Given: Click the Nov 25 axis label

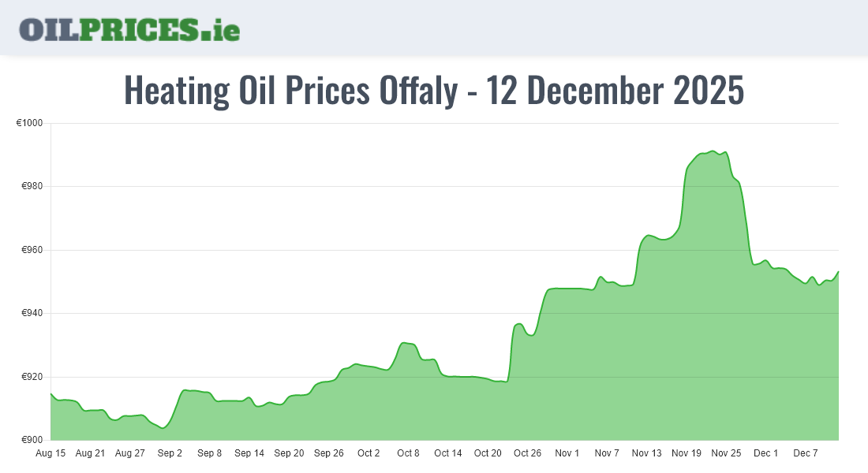Looking at the screenshot, I should pos(726,453).
